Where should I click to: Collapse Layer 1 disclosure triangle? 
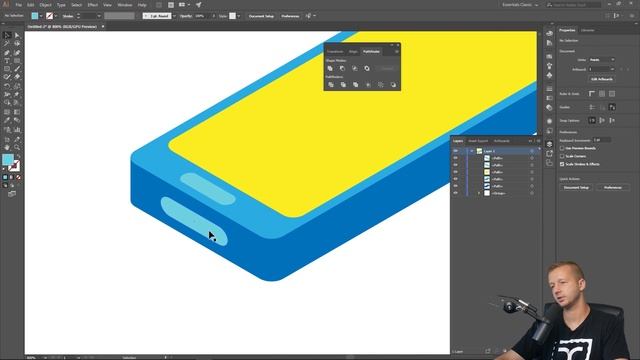tap(472, 151)
